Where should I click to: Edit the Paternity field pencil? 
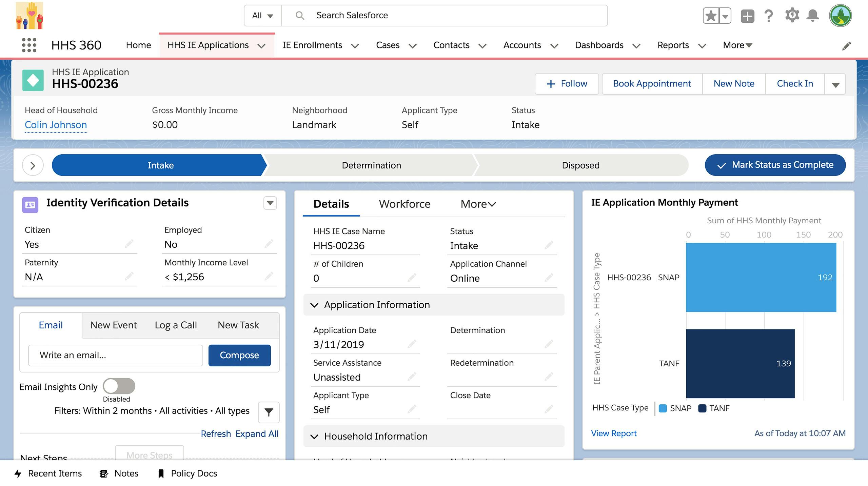129,276
